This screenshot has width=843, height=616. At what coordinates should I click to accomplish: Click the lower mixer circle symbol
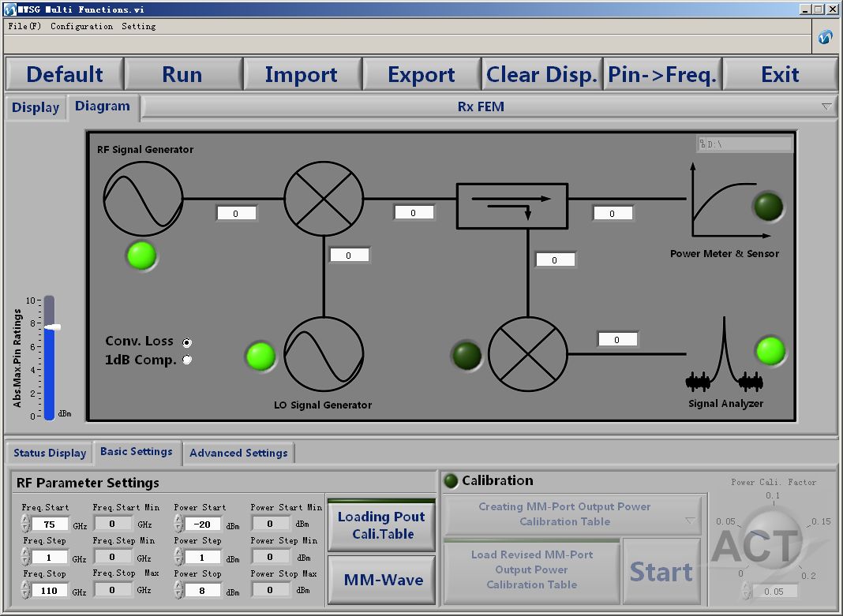(x=528, y=356)
